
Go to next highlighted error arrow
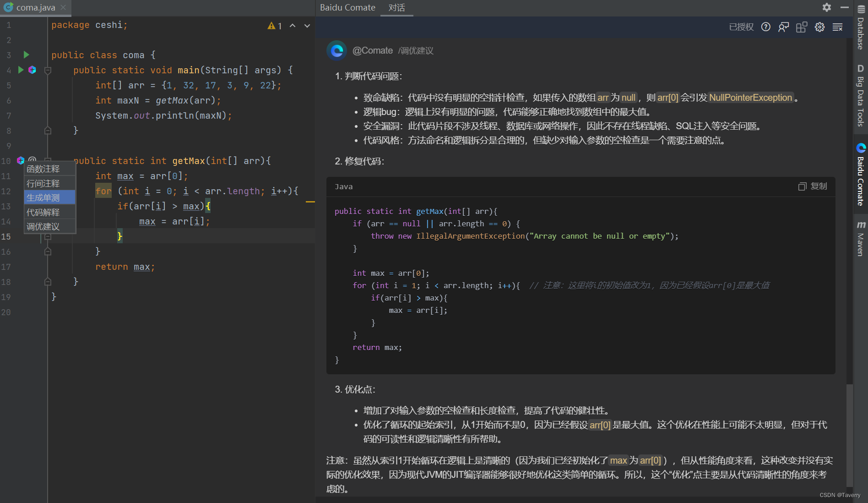[307, 26]
